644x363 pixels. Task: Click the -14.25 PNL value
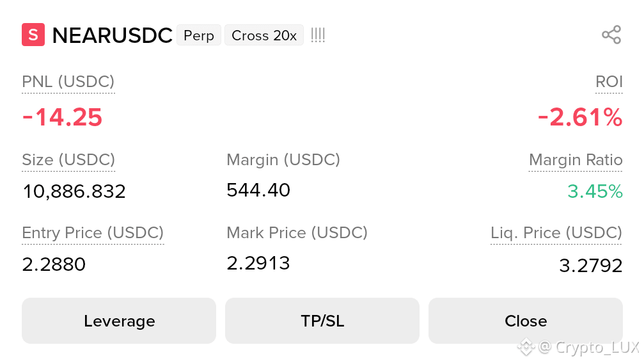(62, 117)
